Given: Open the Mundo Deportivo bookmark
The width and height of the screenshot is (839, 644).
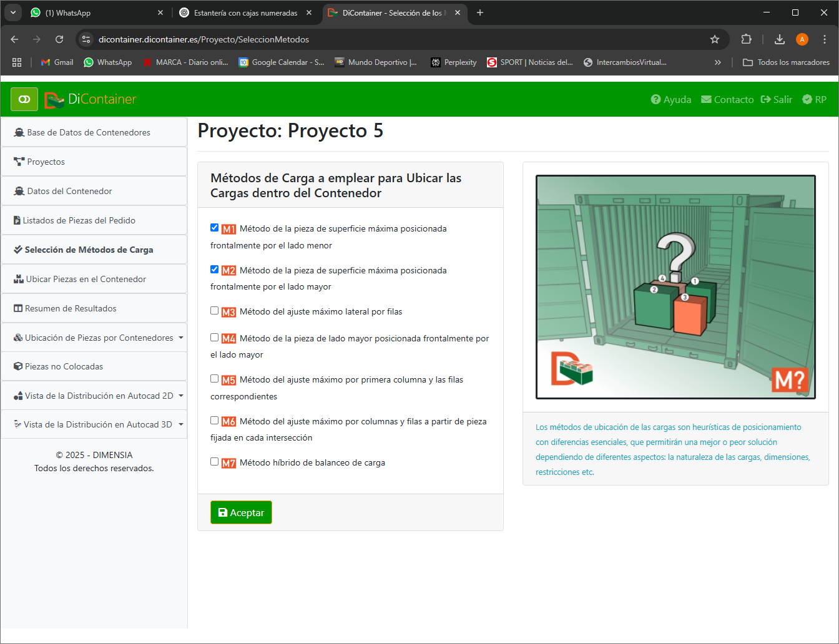Looking at the screenshot, I should pos(376,62).
